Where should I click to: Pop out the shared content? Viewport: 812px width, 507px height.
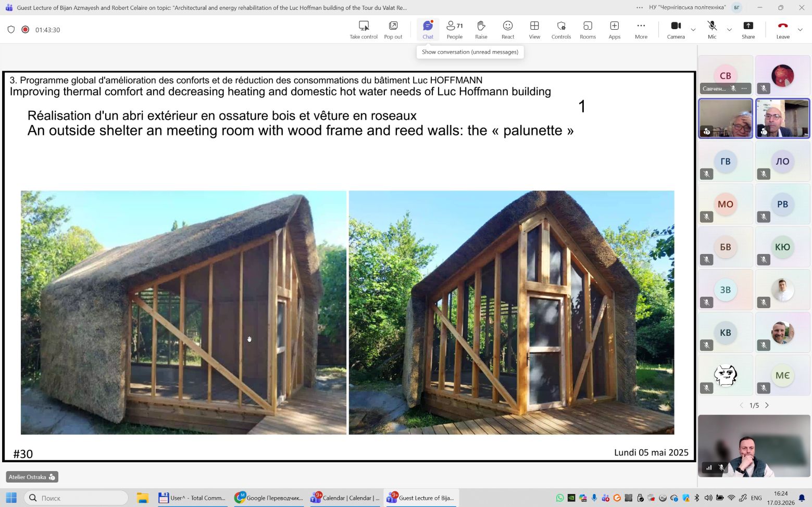[x=393, y=30]
